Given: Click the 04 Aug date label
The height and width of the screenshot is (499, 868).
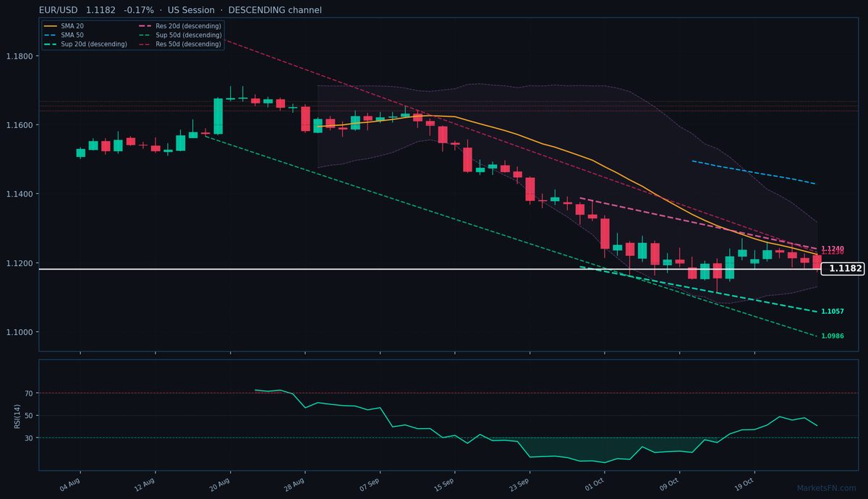Looking at the screenshot, I should click(70, 484).
